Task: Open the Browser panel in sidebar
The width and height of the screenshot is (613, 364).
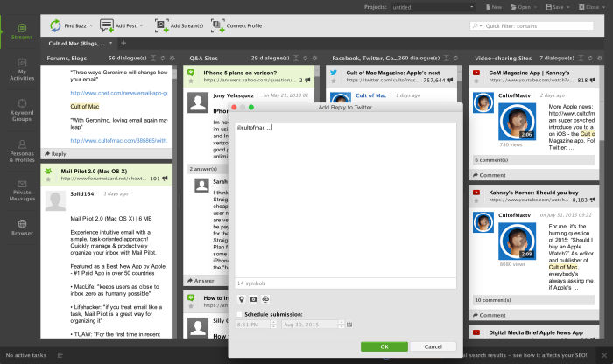Action: (x=23, y=227)
